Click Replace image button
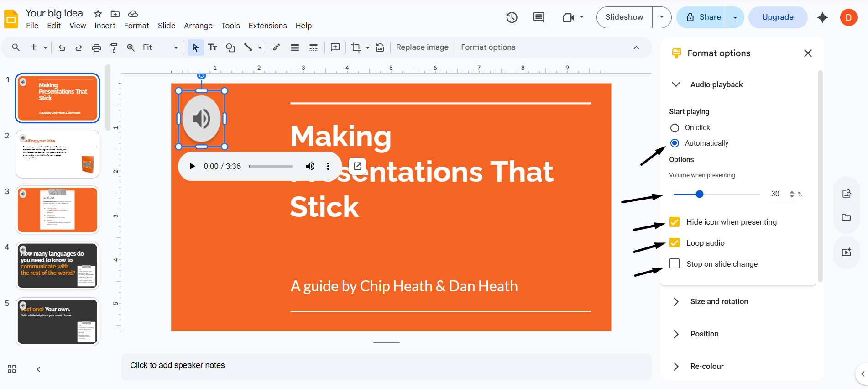Screen dimensions: 868x389 (x=422, y=47)
